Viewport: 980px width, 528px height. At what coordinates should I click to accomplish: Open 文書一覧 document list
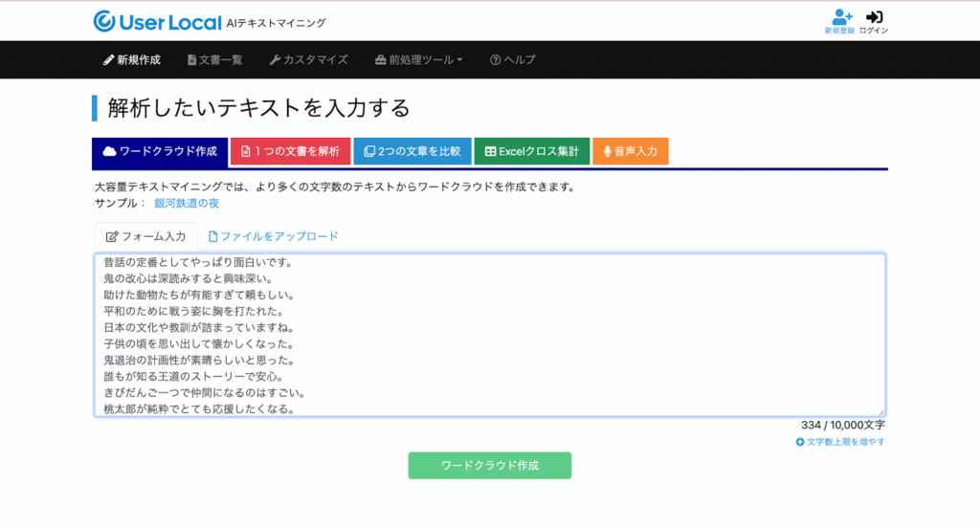[x=215, y=59]
